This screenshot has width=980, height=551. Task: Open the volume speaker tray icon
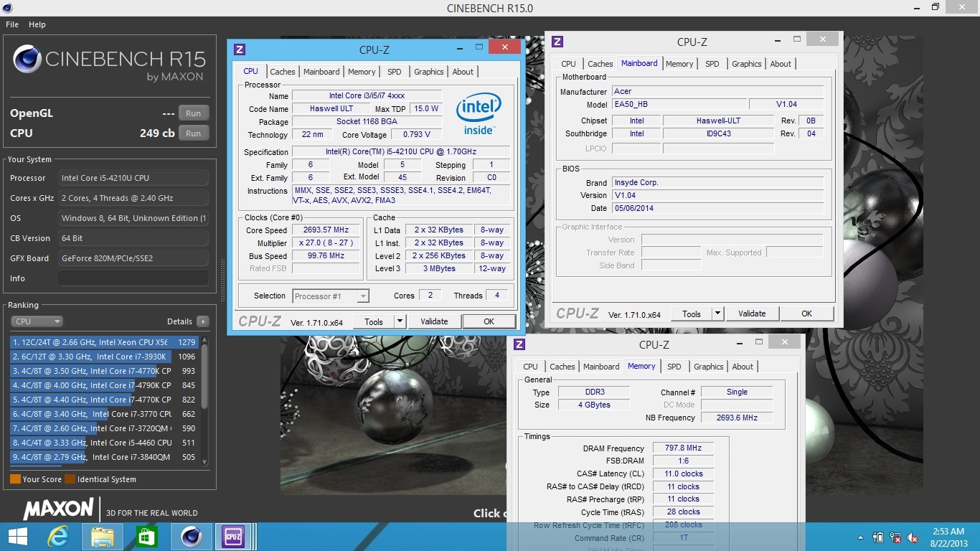[913, 537]
